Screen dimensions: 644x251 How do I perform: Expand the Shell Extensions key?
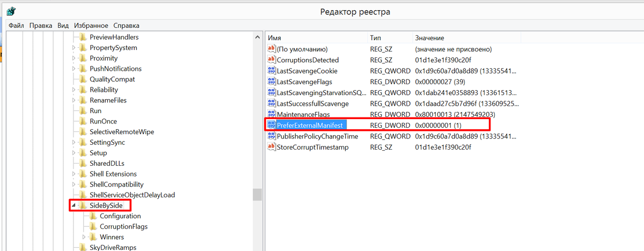[x=74, y=174]
